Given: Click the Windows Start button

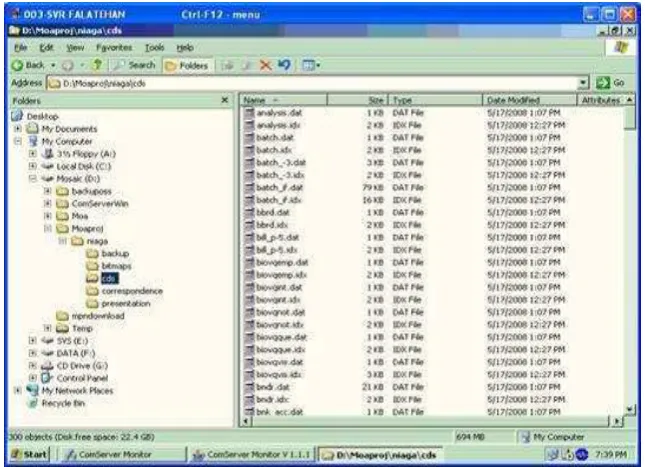Looking at the screenshot, I should click(x=29, y=454).
